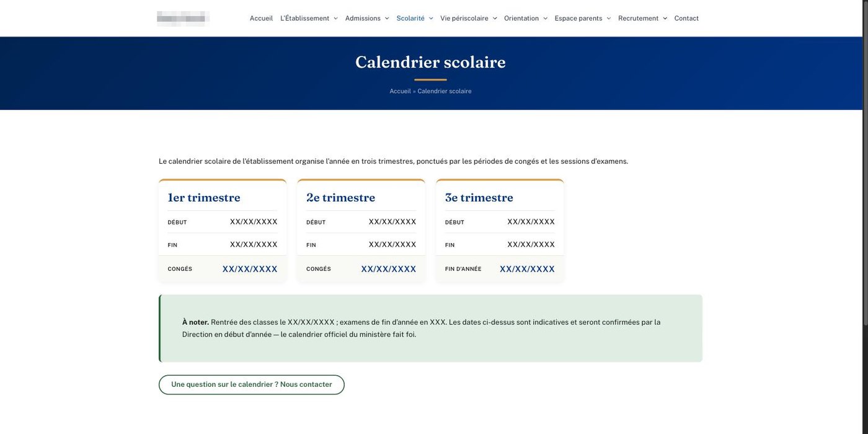Expand the Vie périscolaire dropdown chevron
Viewport: 868px width, 434px height.
click(495, 19)
